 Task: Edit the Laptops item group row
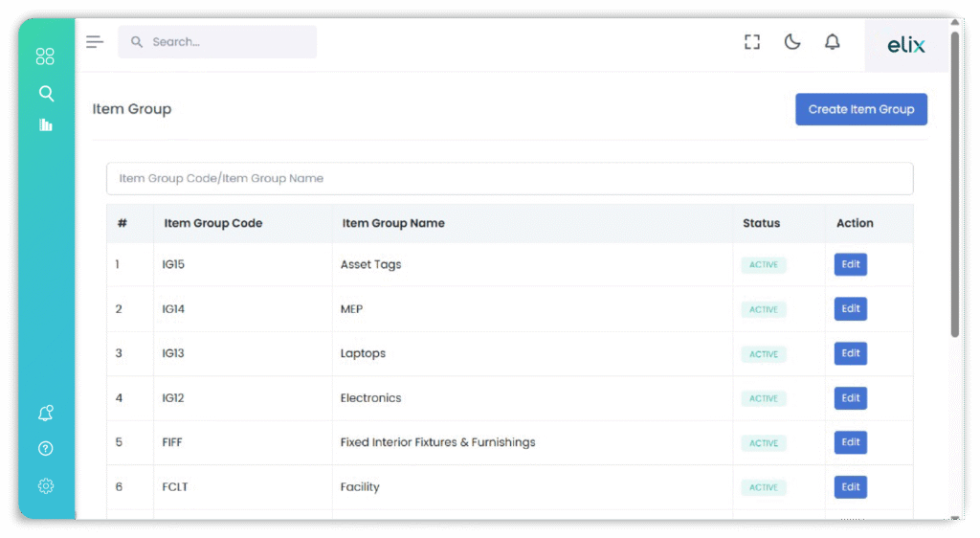[850, 353]
